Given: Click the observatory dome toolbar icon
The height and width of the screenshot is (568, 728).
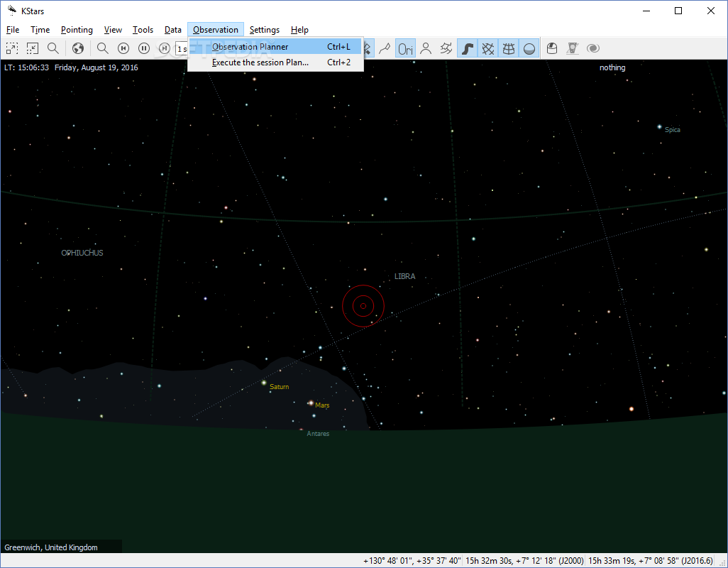Looking at the screenshot, I should [x=552, y=48].
